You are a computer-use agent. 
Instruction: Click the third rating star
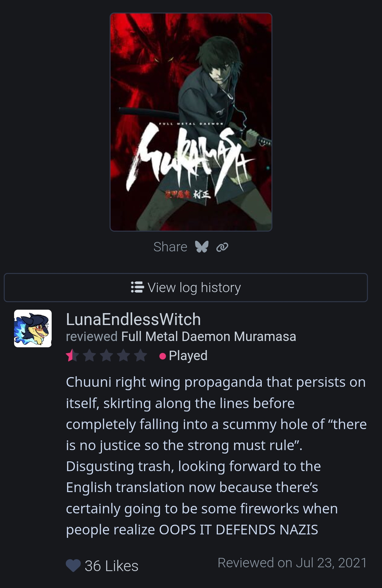point(106,355)
